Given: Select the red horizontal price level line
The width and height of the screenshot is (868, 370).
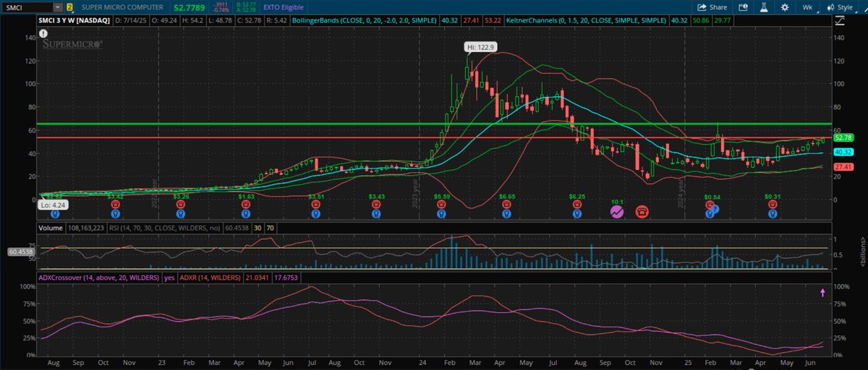Looking at the screenshot, I should pos(434,137).
